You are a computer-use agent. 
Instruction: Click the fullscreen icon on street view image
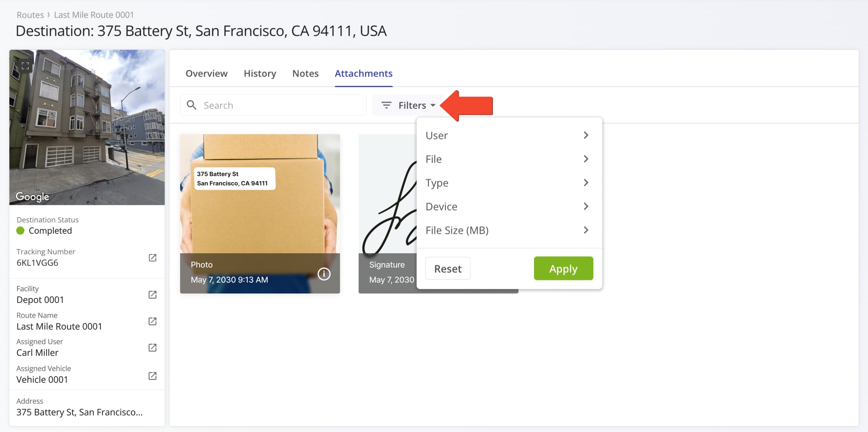(25, 66)
